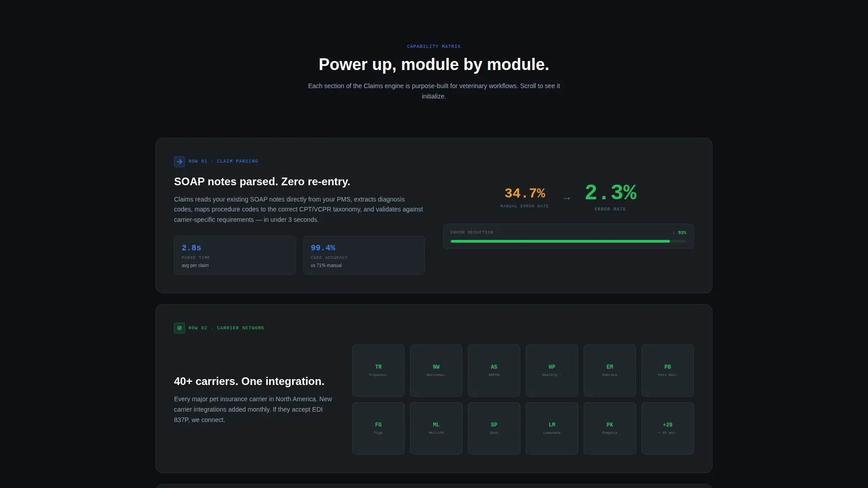Select the FG Figo carrier tile
Image resolution: width=868 pixels, height=488 pixels.
[x=378, y=428]
